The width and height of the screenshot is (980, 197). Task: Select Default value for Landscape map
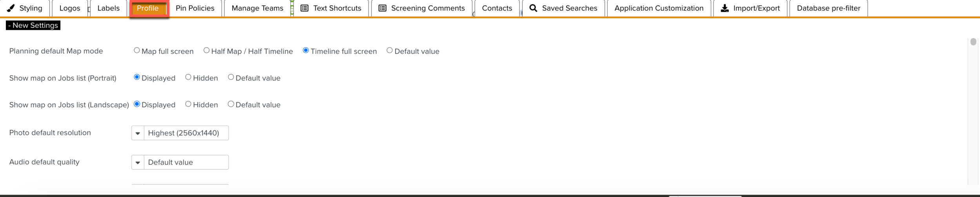(x=231, y=104)
